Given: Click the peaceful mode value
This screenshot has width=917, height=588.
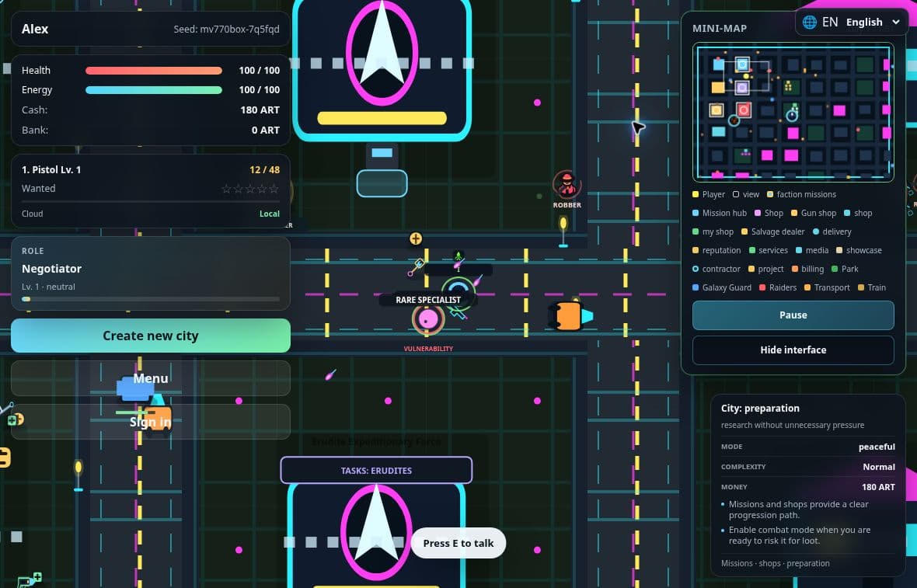Looking at the screenshot, I should coord(877,447).
